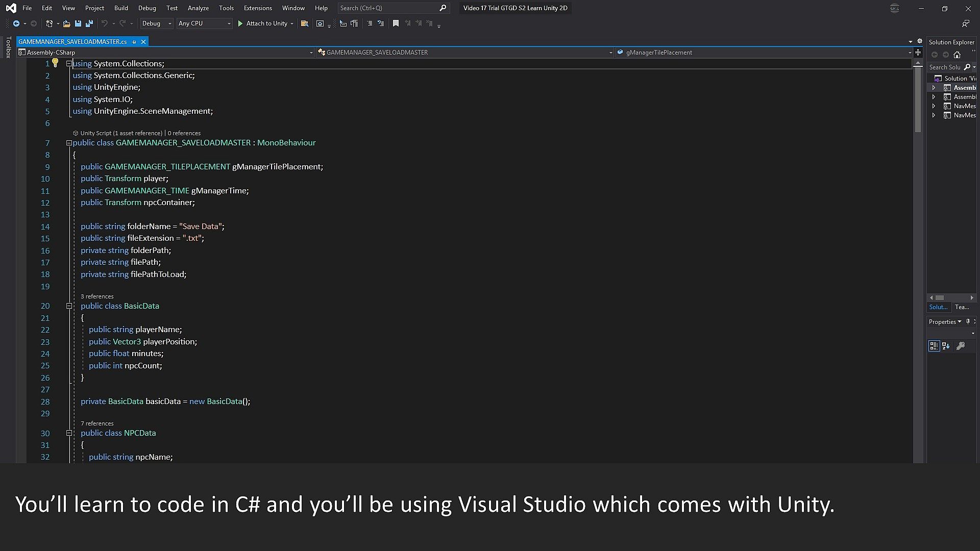Click the '3 references' CodeLens link

97,296
